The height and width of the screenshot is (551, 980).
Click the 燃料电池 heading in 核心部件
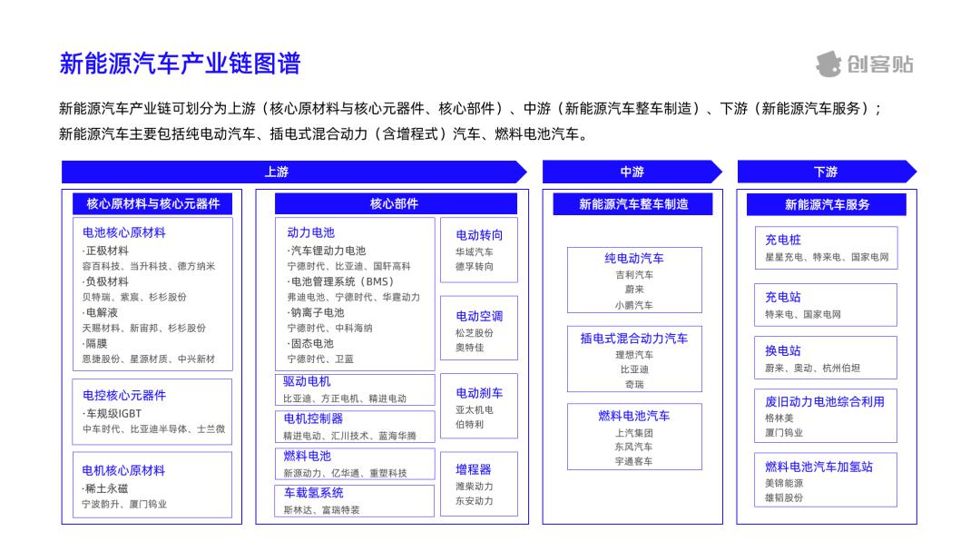click(x=307, y=456)
